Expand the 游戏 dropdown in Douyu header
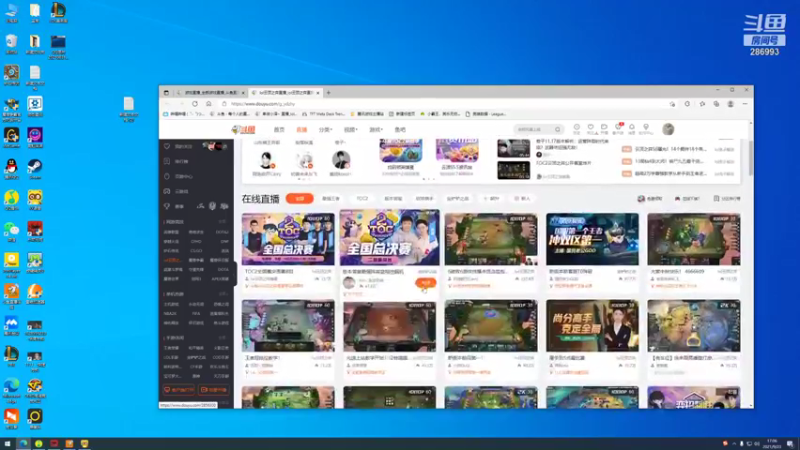 tap(376, 130)
